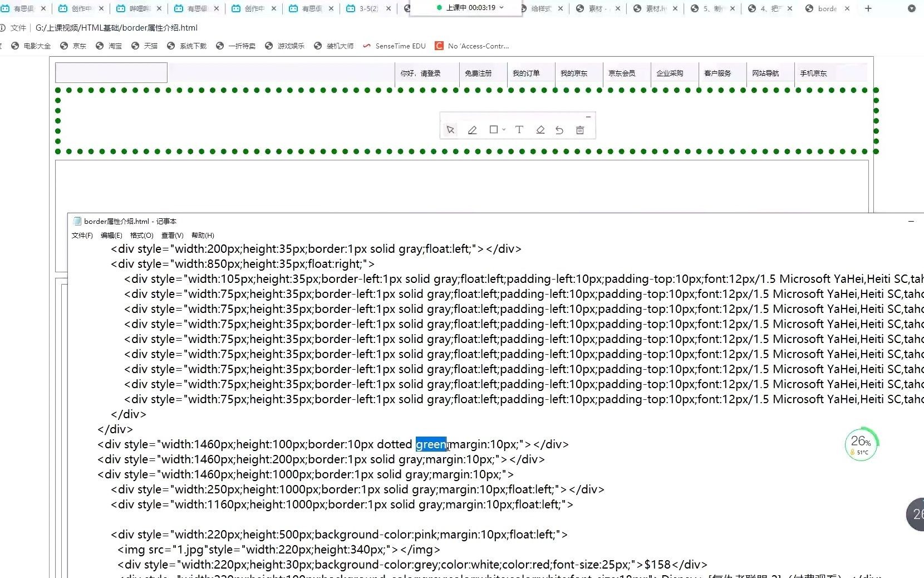The image size is (924, 578).
Task: Click the empty gray-bordered box at top-left
Action: tap(111, 73)
